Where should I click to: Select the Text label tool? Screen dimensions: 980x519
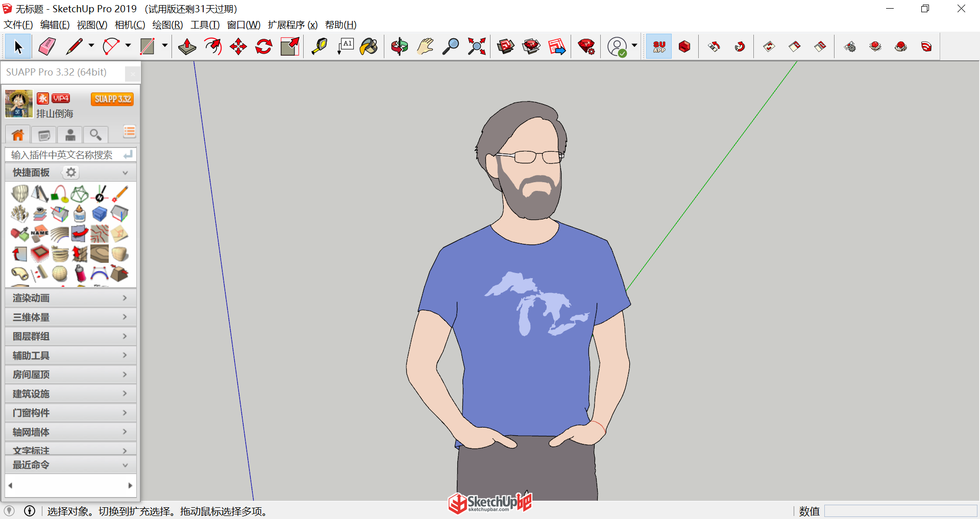tap(346, 47)
